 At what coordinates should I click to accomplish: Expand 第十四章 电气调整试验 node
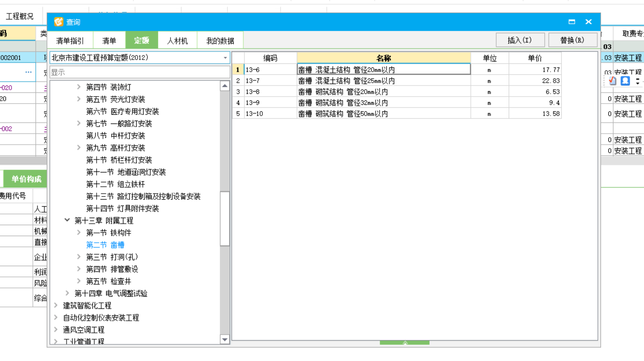coord(67,293)
